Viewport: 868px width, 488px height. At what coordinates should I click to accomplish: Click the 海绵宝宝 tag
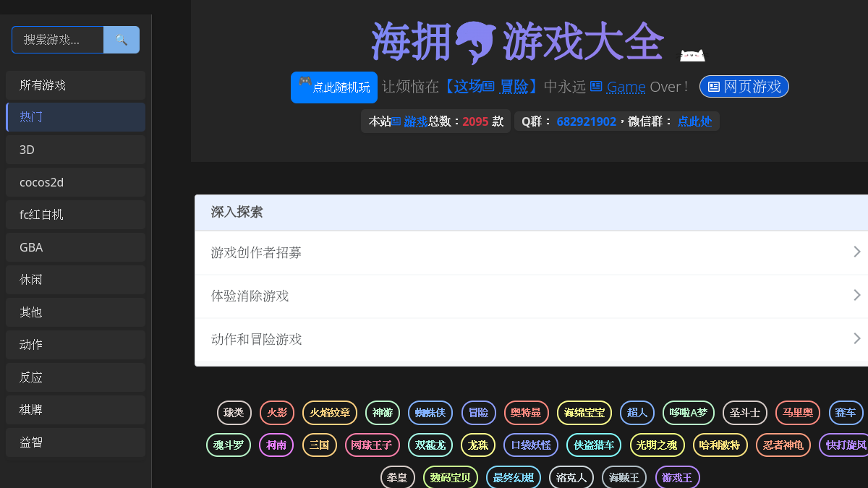click(584, 413)
